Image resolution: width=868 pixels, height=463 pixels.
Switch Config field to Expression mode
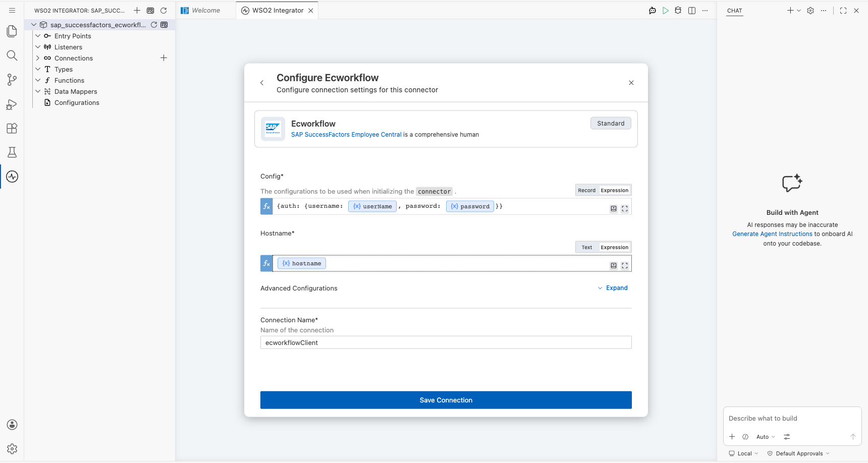pyautogui.click(x=615, y=191)
